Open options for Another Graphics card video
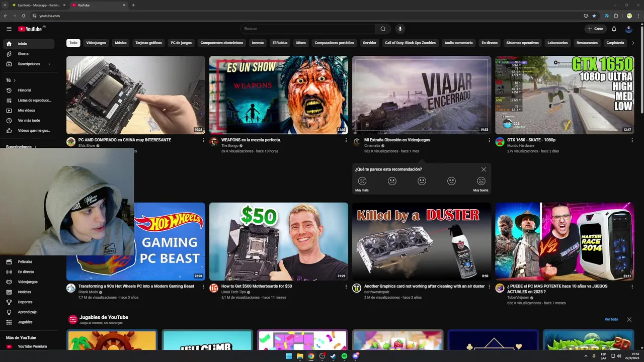Viewport: 644px width, 362px height. pyautogui.click(x=489, y=287)
